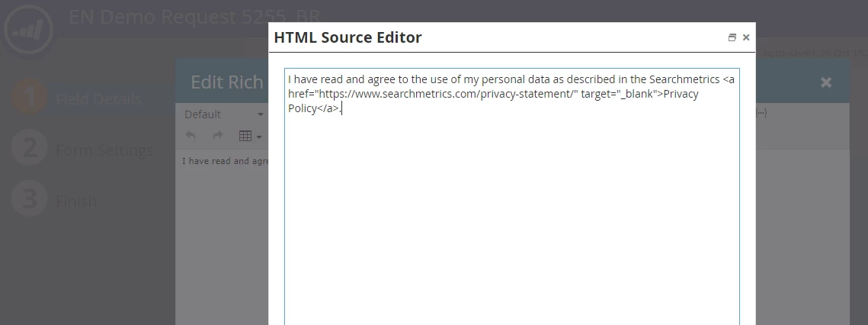This screenshot has height=325, width=868.
Task: Select step 1 Field Details
Action: click(x=78, y=98)
